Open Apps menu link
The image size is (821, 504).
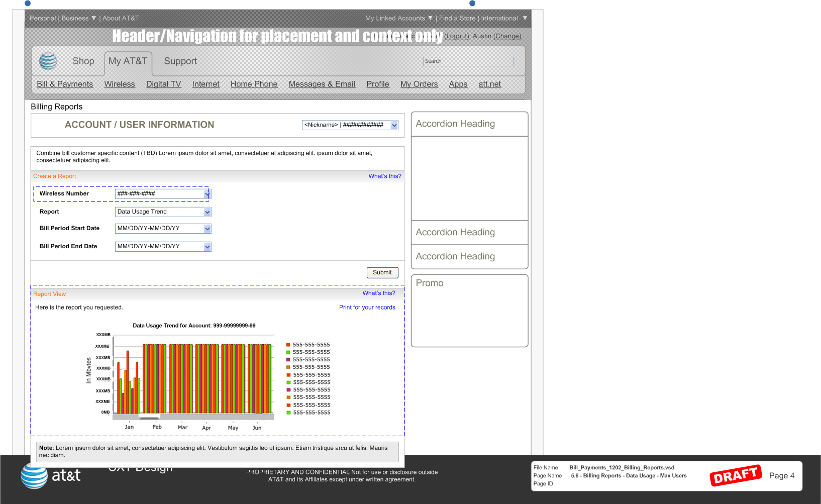coord(458,84)
